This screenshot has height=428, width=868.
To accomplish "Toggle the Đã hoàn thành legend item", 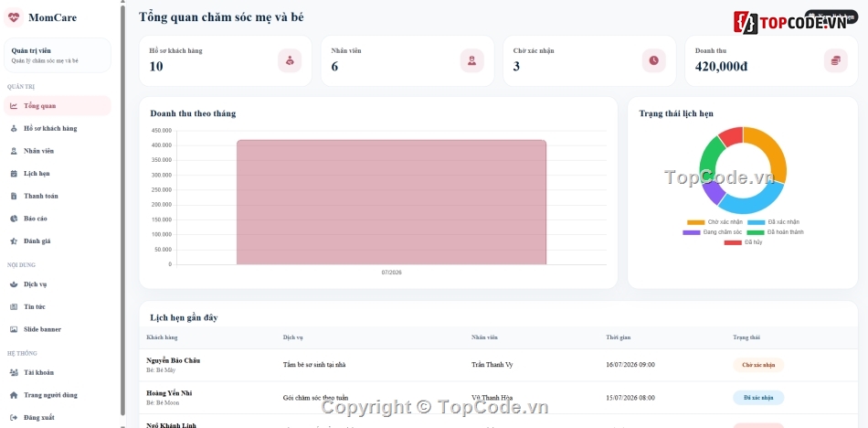I will pyautogui.click(x=776, y=232).
